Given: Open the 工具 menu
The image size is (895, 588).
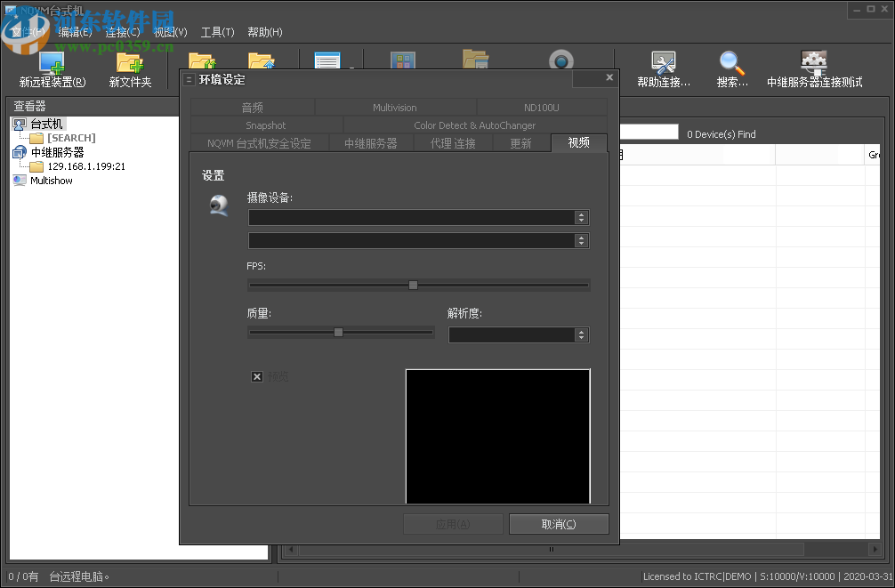Looking at the screenshot, I should 216,32.
